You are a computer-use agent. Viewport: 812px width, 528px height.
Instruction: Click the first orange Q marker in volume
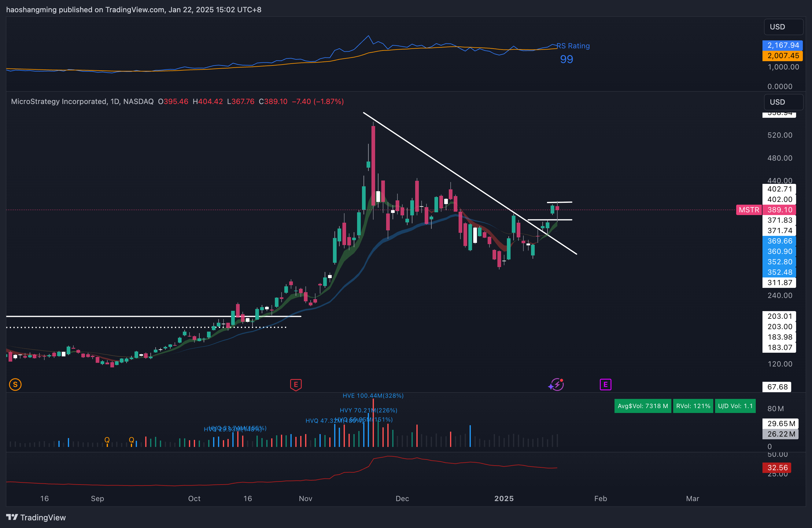tap(107, 440)
